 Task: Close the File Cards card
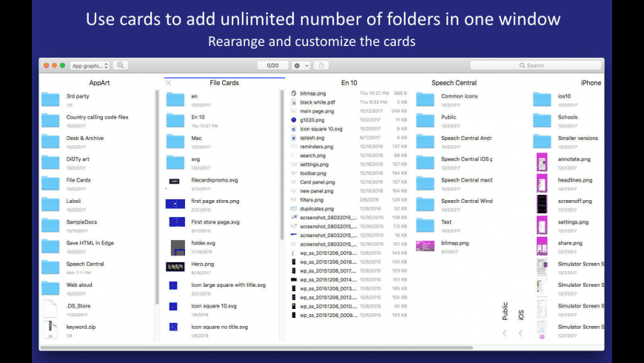coord(168,83)
